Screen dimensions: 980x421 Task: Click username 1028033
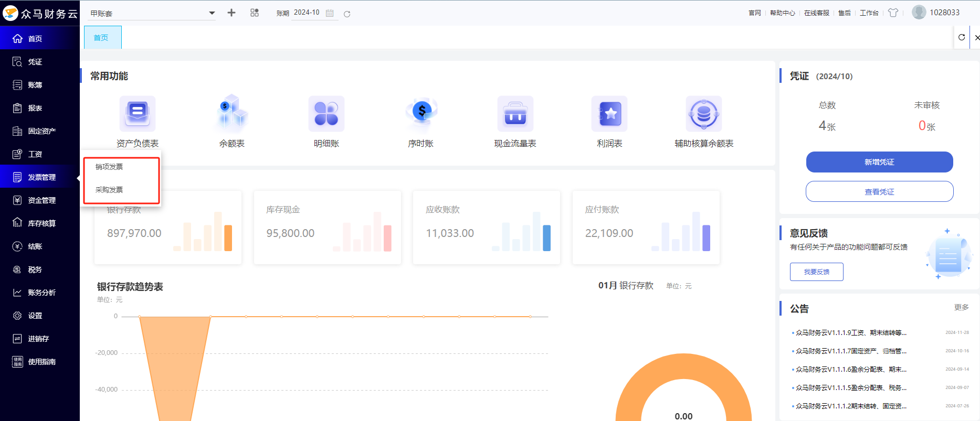click(944, 13)
